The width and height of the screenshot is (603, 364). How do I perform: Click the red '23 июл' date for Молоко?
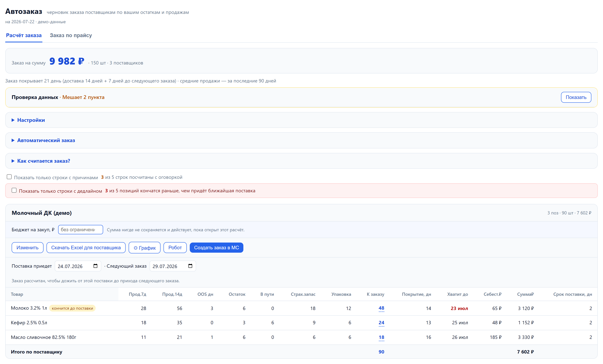(459, 308)
